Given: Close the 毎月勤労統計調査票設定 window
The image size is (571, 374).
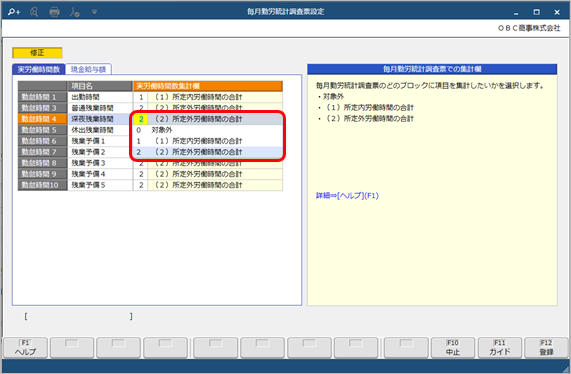Looking at the screenshot, I should pyautogui.click(x=557, y=12).
